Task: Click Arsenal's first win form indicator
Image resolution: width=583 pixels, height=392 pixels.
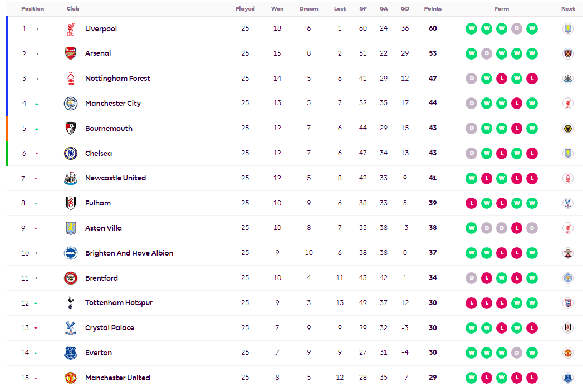Action: [472, 53]
